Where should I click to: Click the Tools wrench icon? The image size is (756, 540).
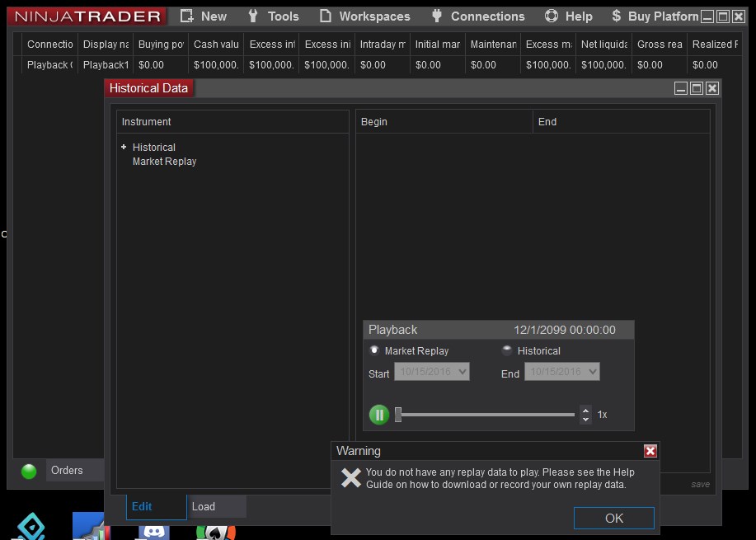tap(252, 16)
